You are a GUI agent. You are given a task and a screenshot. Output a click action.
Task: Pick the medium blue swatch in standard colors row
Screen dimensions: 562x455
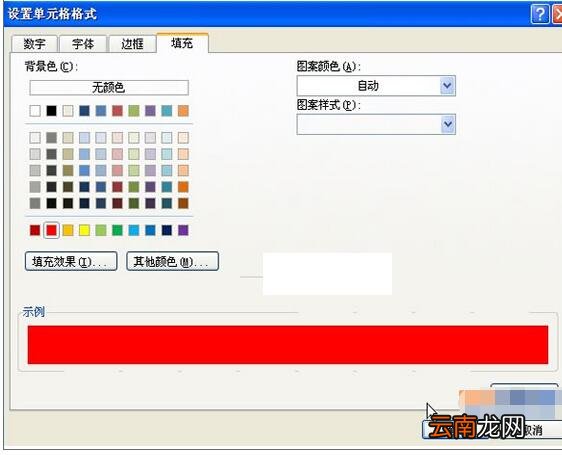tap(150, 230)
